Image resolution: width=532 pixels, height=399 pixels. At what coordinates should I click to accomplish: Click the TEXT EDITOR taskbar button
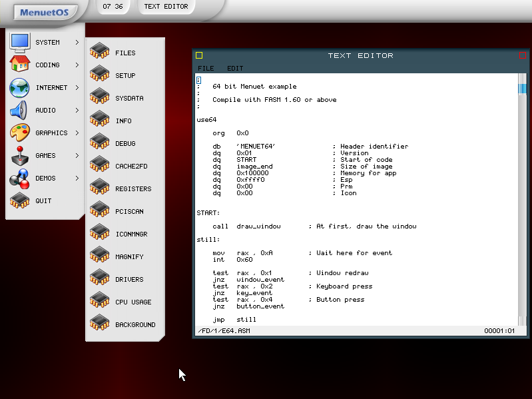coord(166,7)
